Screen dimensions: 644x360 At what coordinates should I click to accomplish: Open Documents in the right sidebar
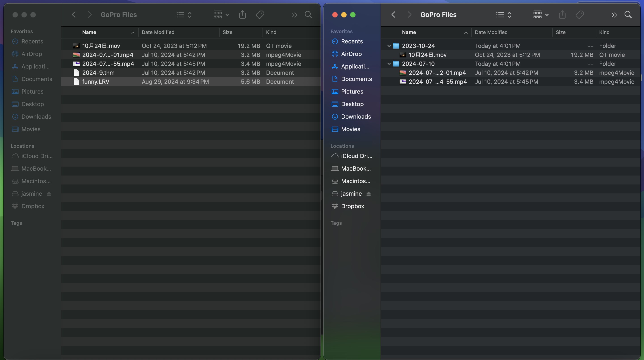[356, 79]
